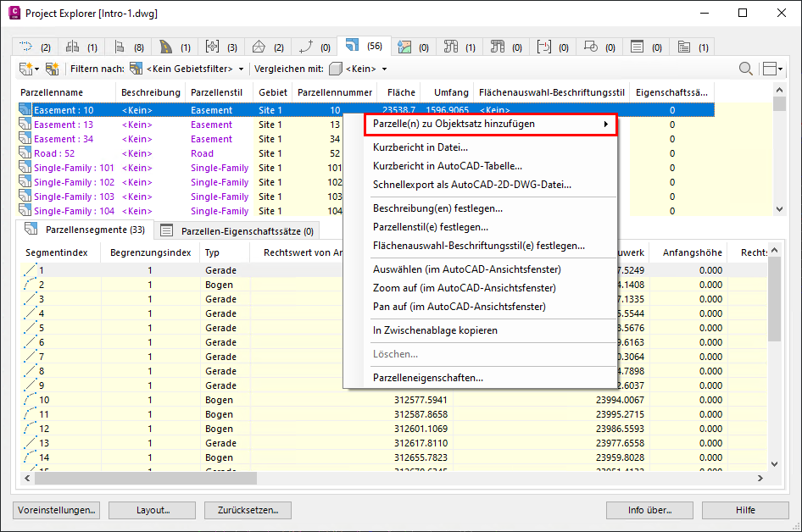Screen dimensions: 802x532
Task: Select the Single-Family : 102 parcel row
Action: 181,182
